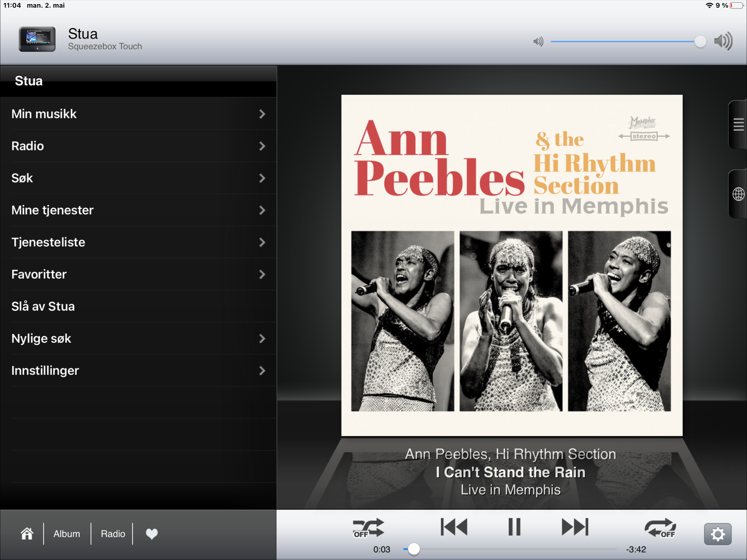Viewport: 747px width, 560px height.
Task: Tap the home icon in bottom bar
Action: (27, 534)
